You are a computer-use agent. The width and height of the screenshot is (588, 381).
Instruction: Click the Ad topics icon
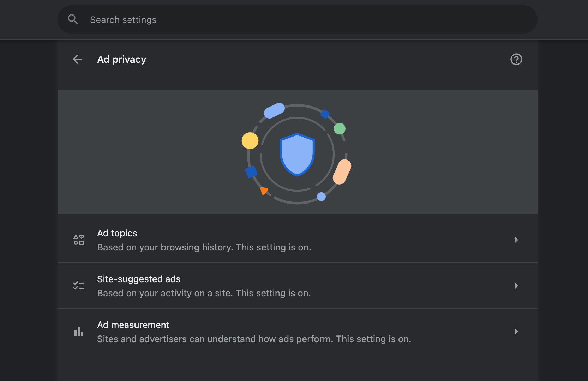click(x=79, y=240)
